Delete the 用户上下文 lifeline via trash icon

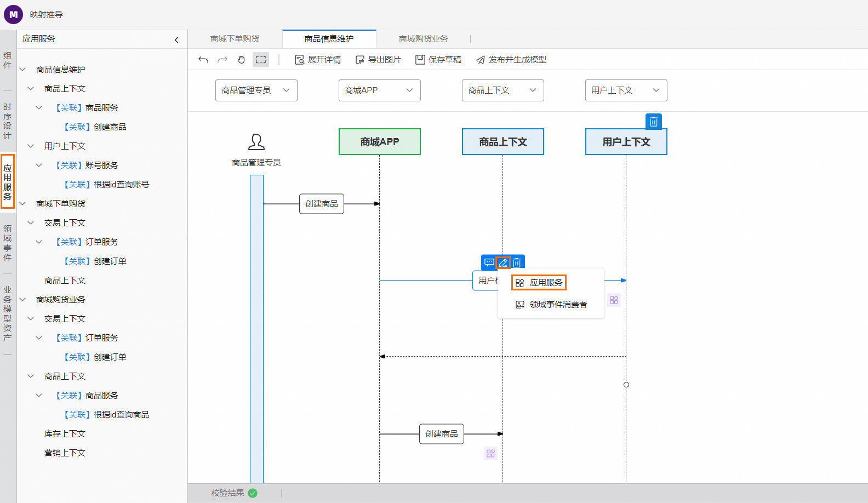point(654,122)
